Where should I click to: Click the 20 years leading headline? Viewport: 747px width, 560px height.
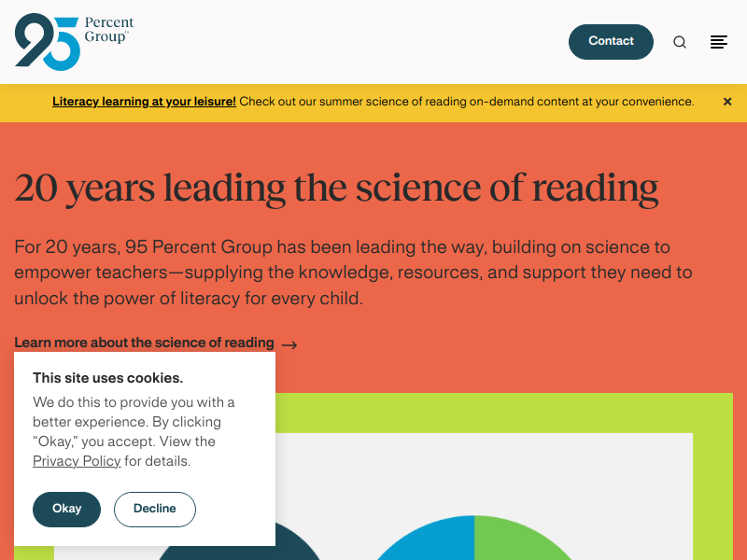336,189
